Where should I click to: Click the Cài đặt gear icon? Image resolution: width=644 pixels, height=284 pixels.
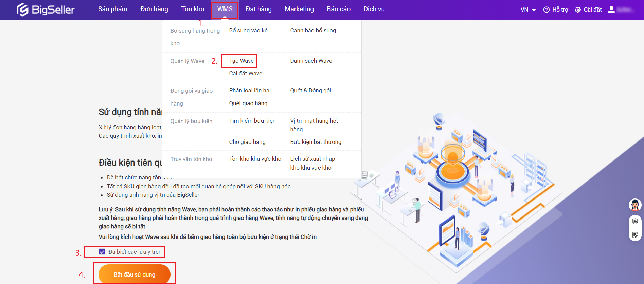pos(578,10)
